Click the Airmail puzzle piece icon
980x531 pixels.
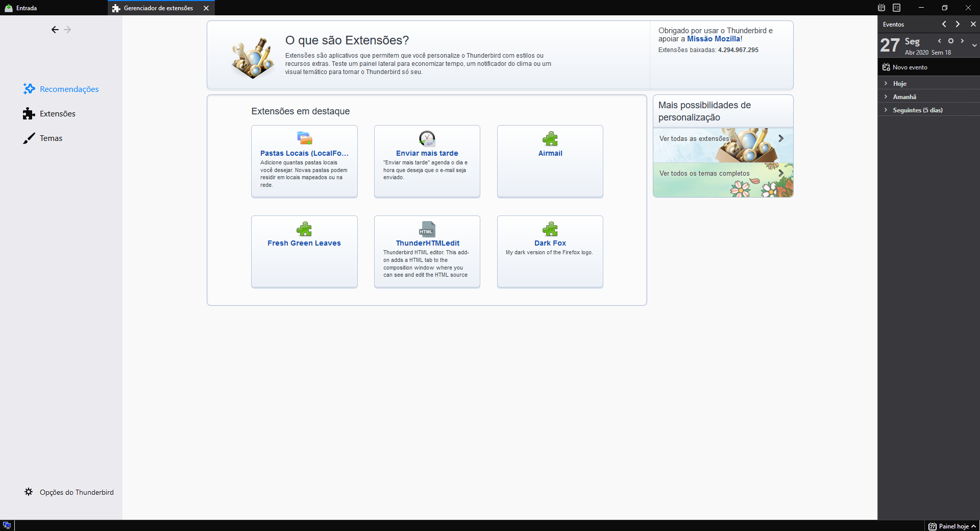[550, 138]
